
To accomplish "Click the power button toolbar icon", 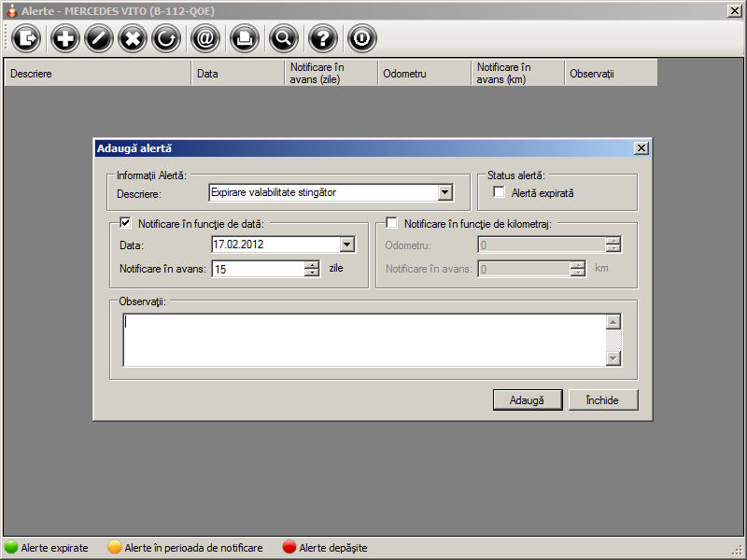I will 361,38.
